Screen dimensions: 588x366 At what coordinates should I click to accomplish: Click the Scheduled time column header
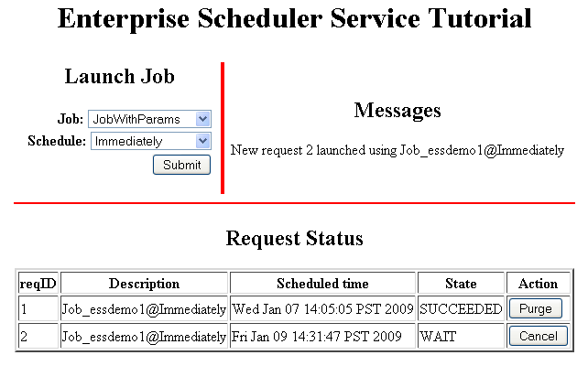coord(322,284)
